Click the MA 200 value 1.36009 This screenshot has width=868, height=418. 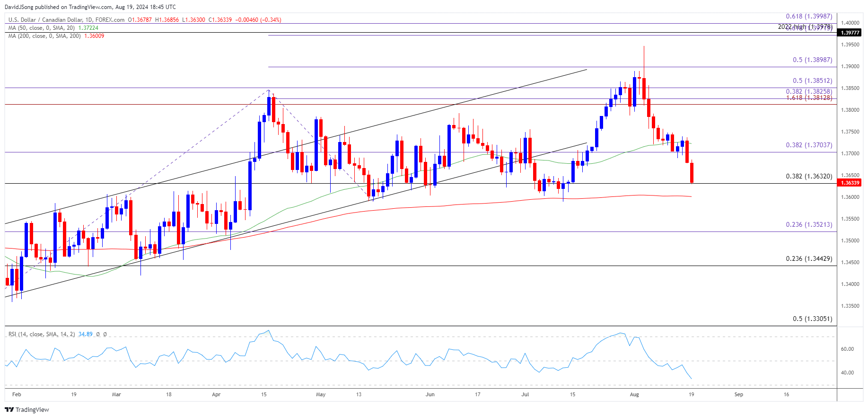(x=94, y=36)
